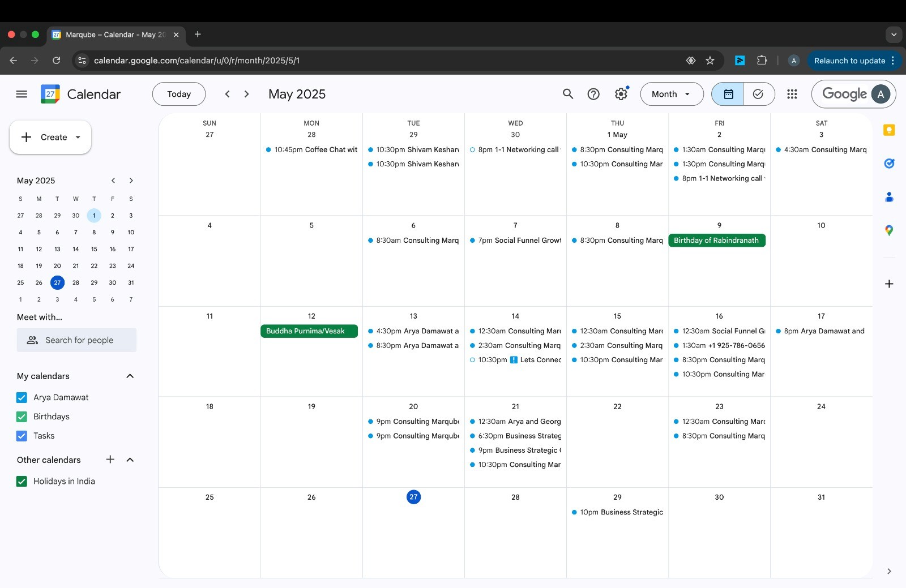Open browser profile avatar A
This screenshot has width=906, height=588.
[x=794, y=61]
